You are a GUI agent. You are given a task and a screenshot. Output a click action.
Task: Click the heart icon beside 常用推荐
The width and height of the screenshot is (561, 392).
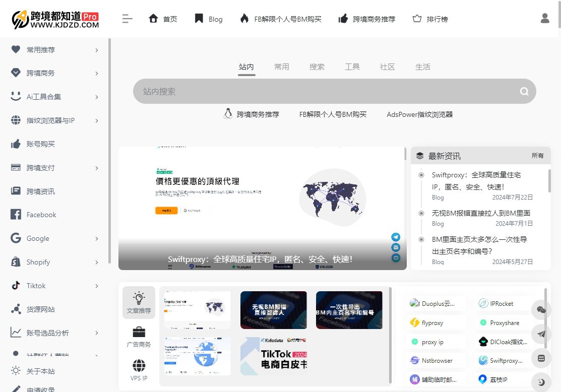click(x=16, y=49)
